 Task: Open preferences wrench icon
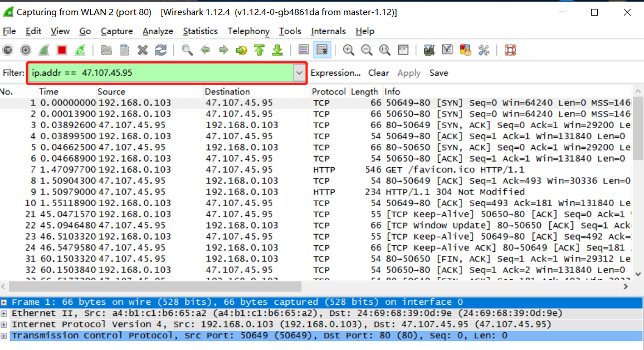coord(484,50)
